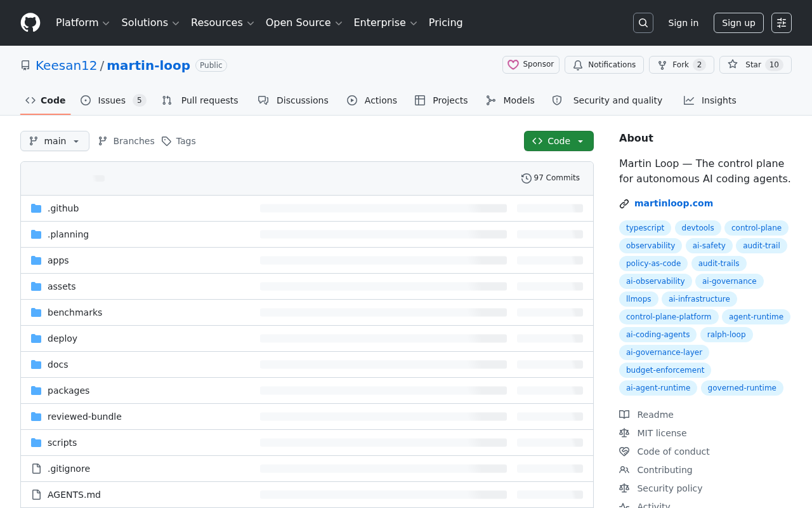Expand the Platform menu
This screenshot has height=508, width=812.
pyautogui.click(x=82, y=23)
